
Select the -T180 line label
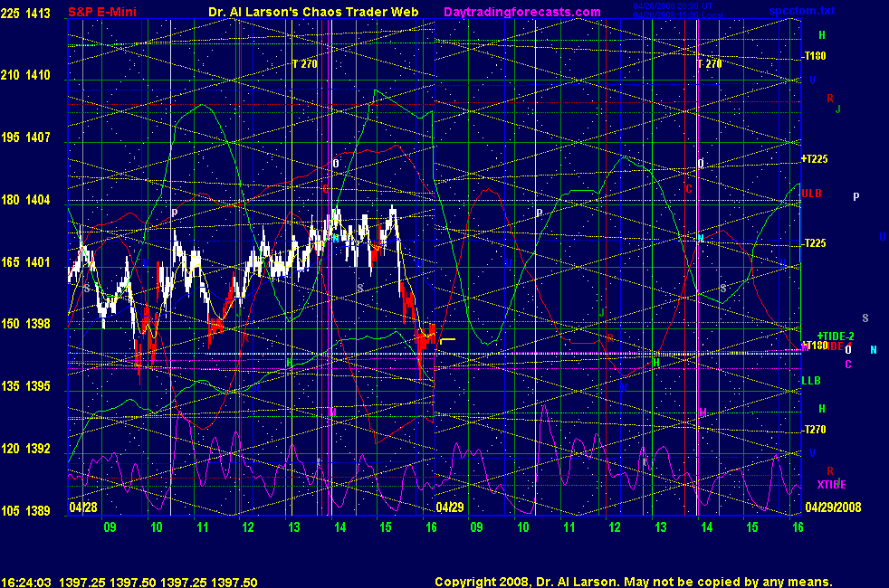click(814, 56)
